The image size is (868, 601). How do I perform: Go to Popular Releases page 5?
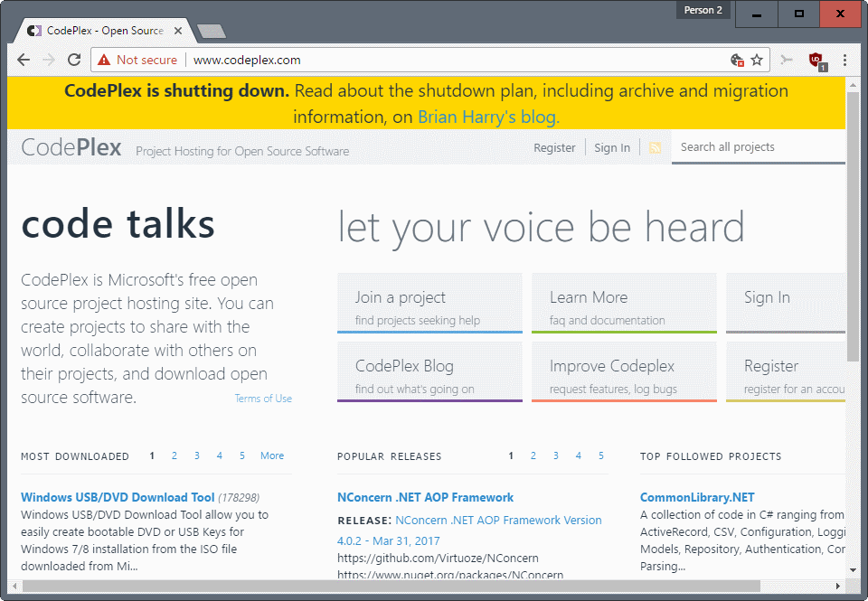[x=600, y=455]
